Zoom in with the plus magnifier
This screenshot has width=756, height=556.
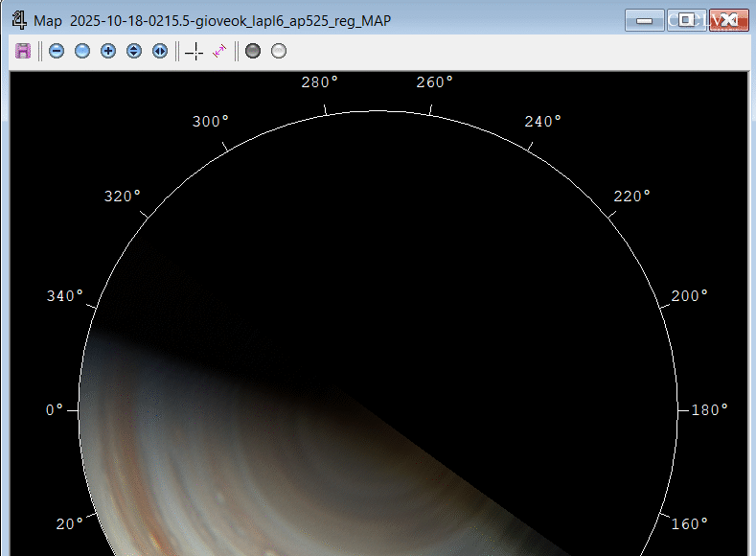pos(108,51)
